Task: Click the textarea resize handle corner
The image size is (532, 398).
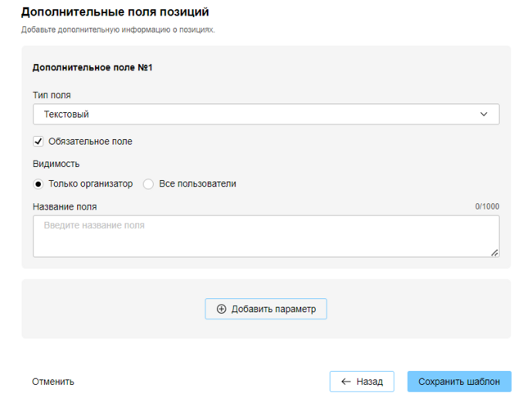Action: point(494,252)
